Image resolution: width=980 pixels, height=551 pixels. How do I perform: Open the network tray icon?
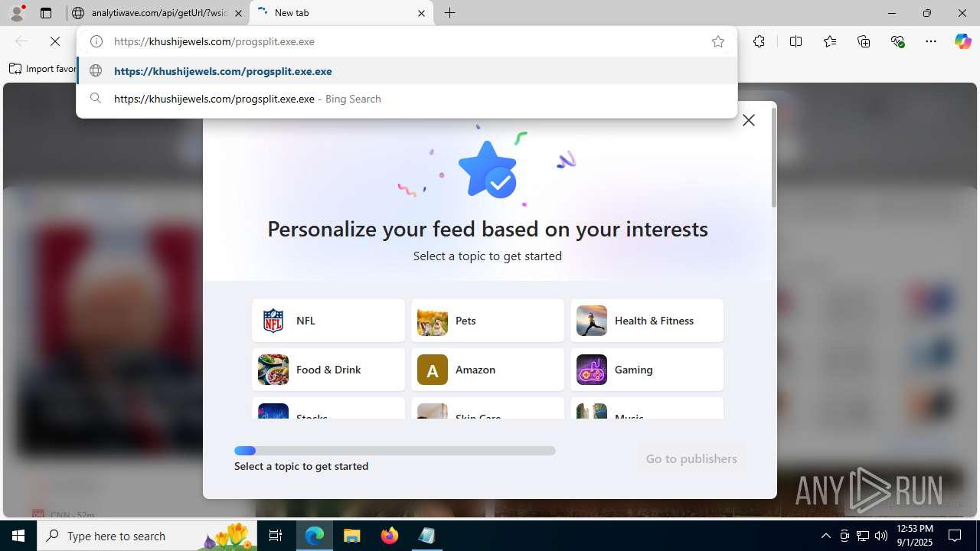(862, 536)
